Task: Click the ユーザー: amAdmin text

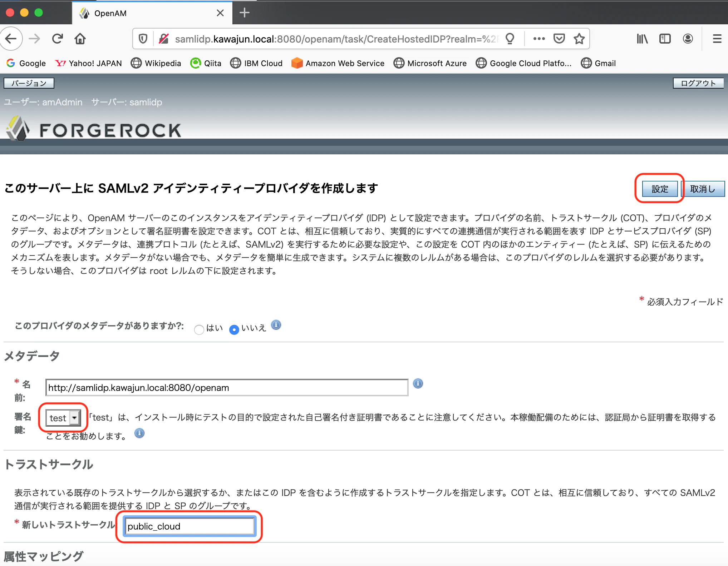Action: (43, 102)
